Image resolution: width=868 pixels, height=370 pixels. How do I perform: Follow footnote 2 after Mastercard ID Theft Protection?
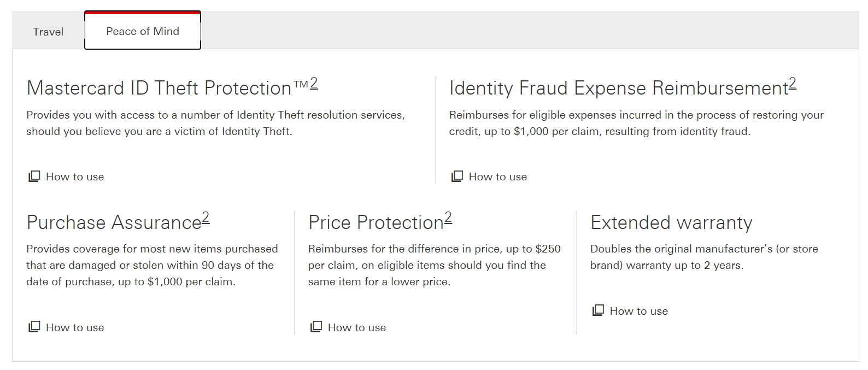(x=314, y=84)
